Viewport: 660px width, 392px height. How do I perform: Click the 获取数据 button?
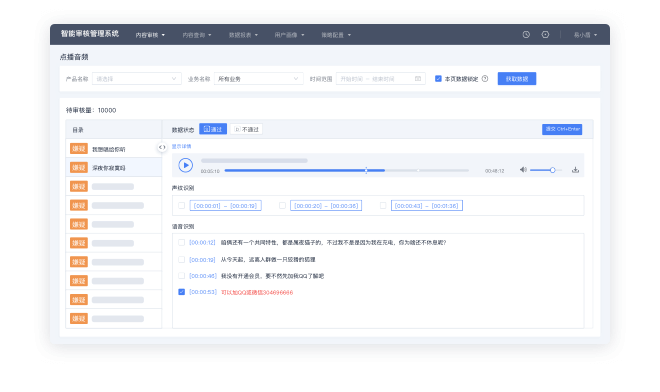pos(517,79)
